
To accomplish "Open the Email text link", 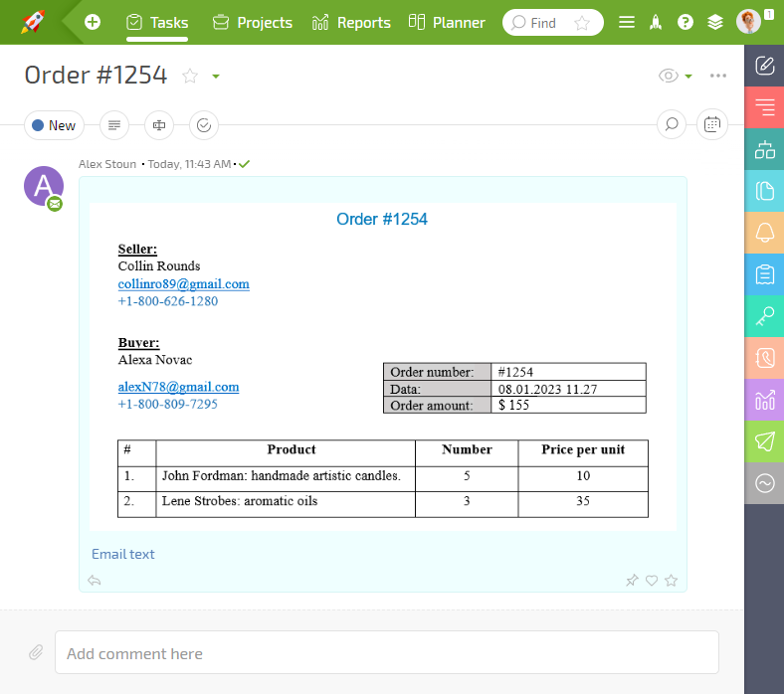I will [x=123, y=554].
